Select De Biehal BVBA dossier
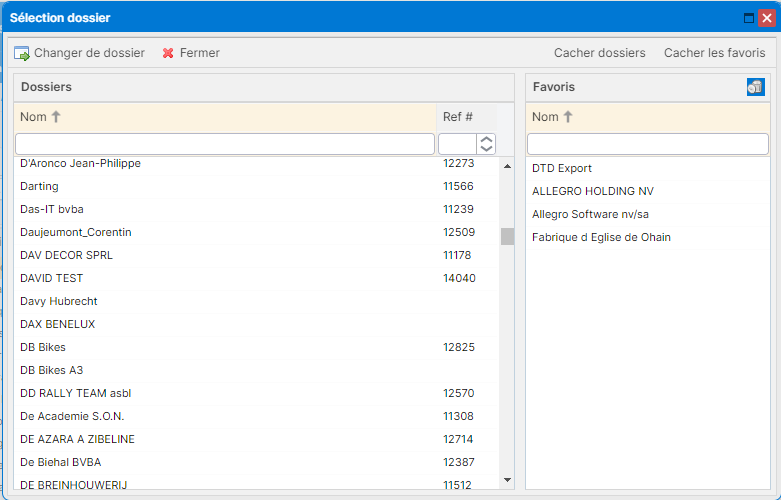The image size is (781, 500). (256, 462)
